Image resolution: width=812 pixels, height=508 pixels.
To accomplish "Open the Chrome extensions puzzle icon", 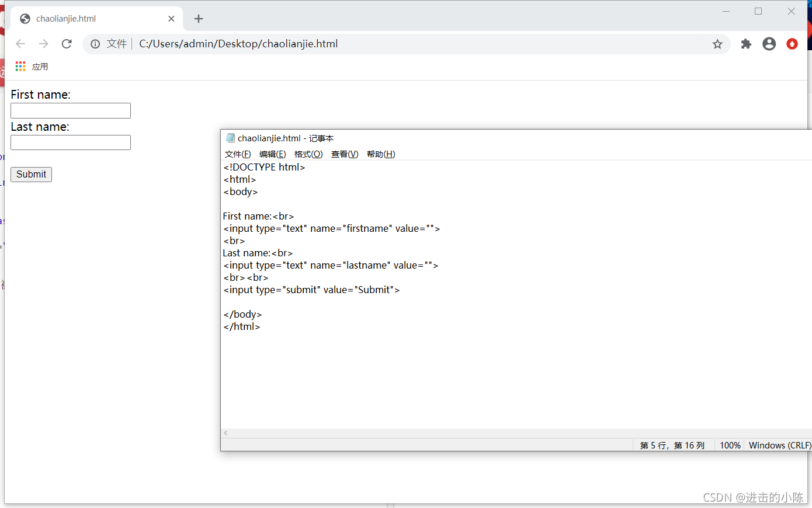I will coord(746,44).
